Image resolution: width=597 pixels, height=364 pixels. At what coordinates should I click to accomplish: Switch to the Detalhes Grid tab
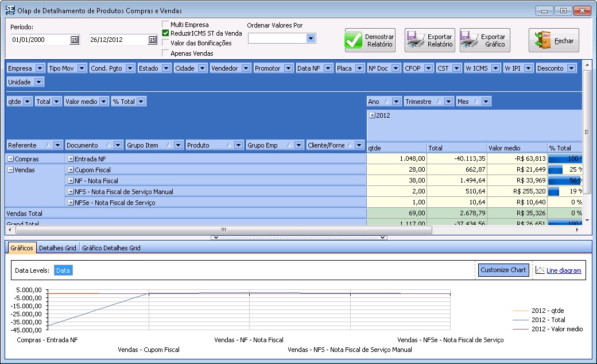(57, 248)
